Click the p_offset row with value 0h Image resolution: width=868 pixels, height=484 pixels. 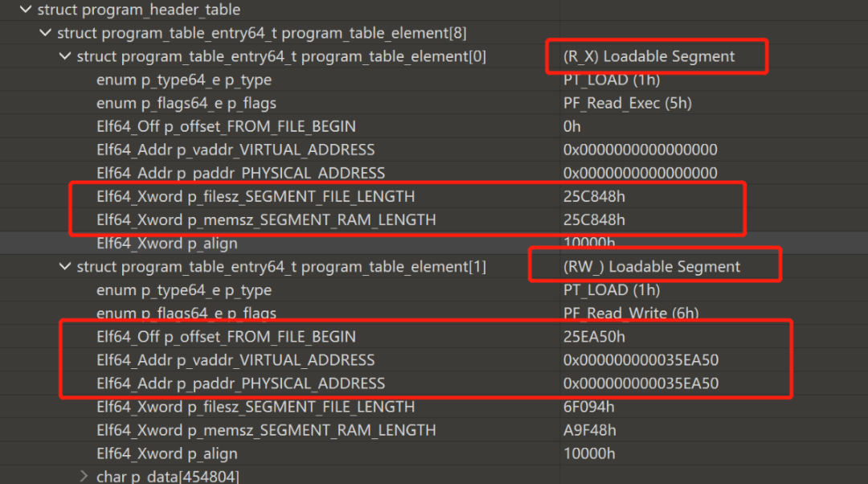pos(226,126)
